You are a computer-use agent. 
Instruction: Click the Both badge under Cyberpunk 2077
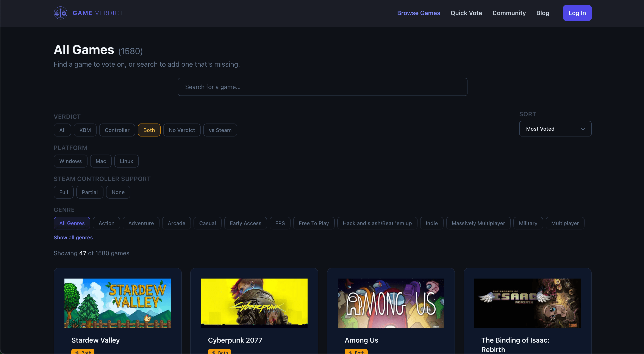(219, 351)
